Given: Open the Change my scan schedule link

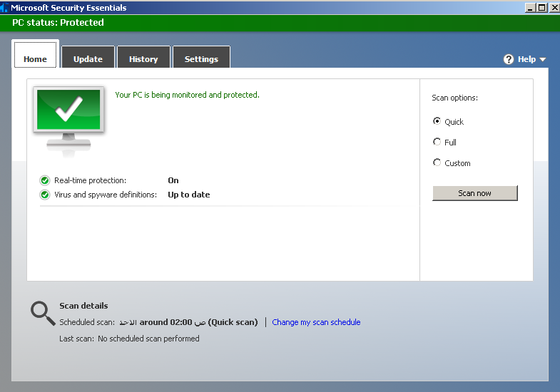Looking at the screenshot, I should (x=316, y=322).
